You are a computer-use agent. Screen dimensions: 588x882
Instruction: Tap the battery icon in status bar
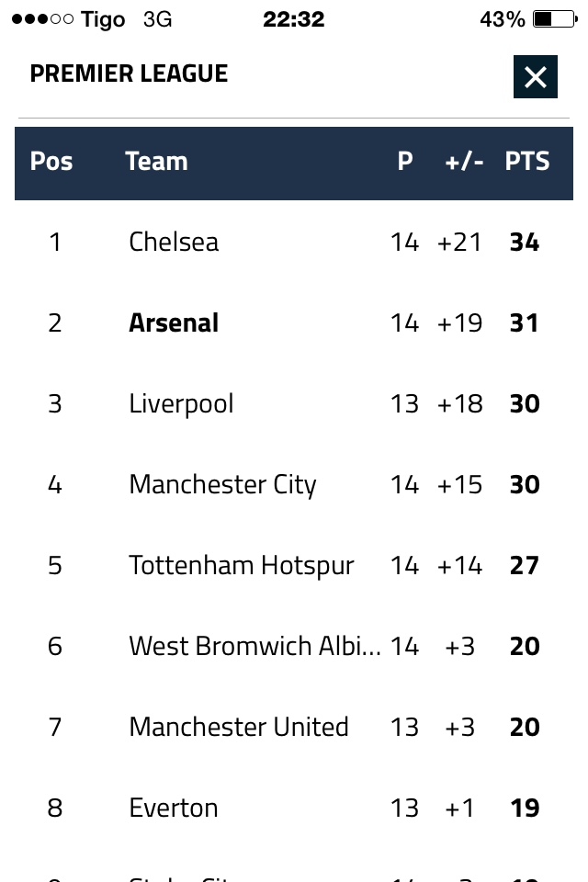pos(552,19)
